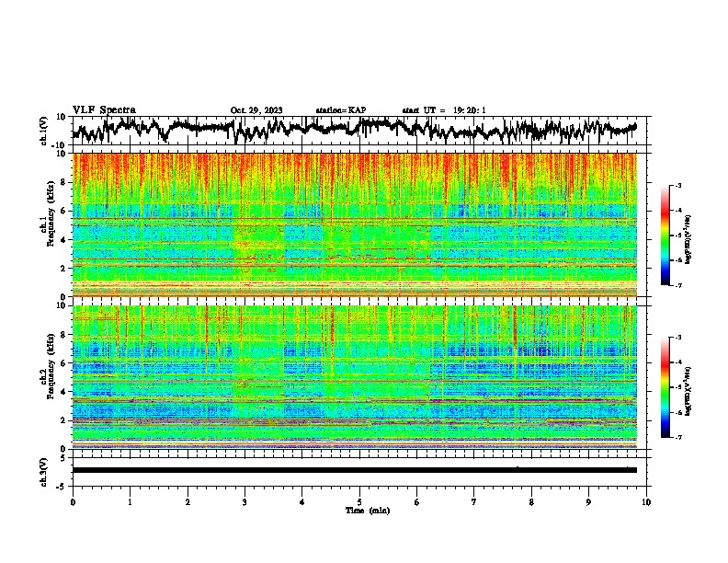
Task: Click the ch.1 spectrogram color scale bar
Action: [x=665, y=236]
